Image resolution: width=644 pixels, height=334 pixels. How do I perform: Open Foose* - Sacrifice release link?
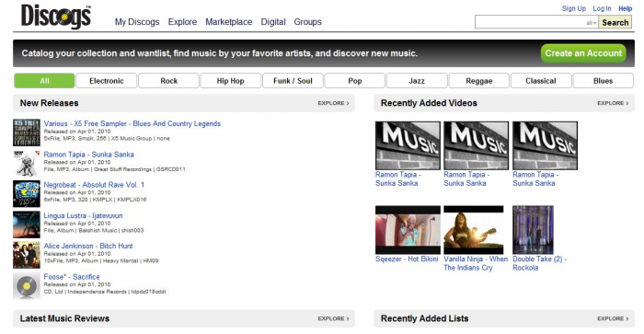click(x=72, y=277)
